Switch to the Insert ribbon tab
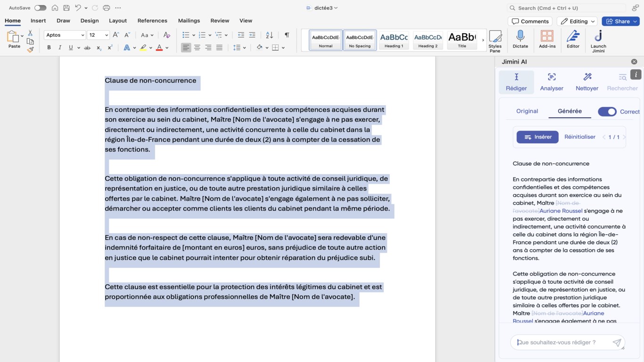The image size is (644, 362). (x=38, y=21)
